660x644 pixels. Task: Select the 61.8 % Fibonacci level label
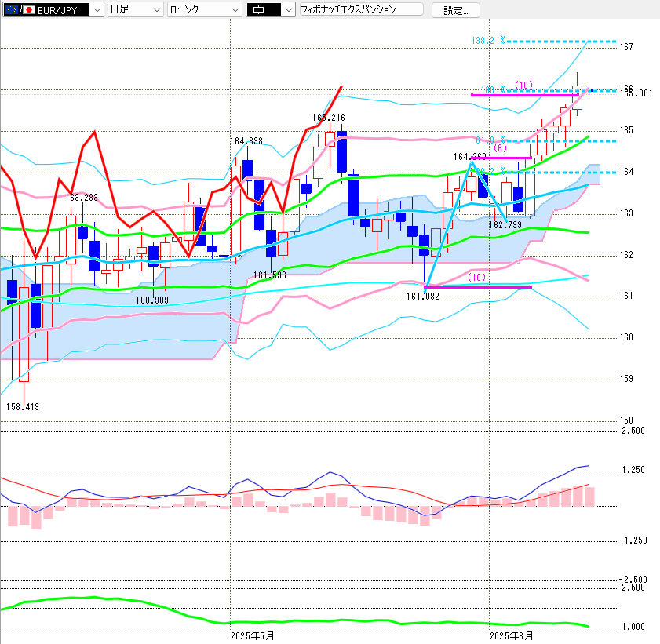[490, 140]
